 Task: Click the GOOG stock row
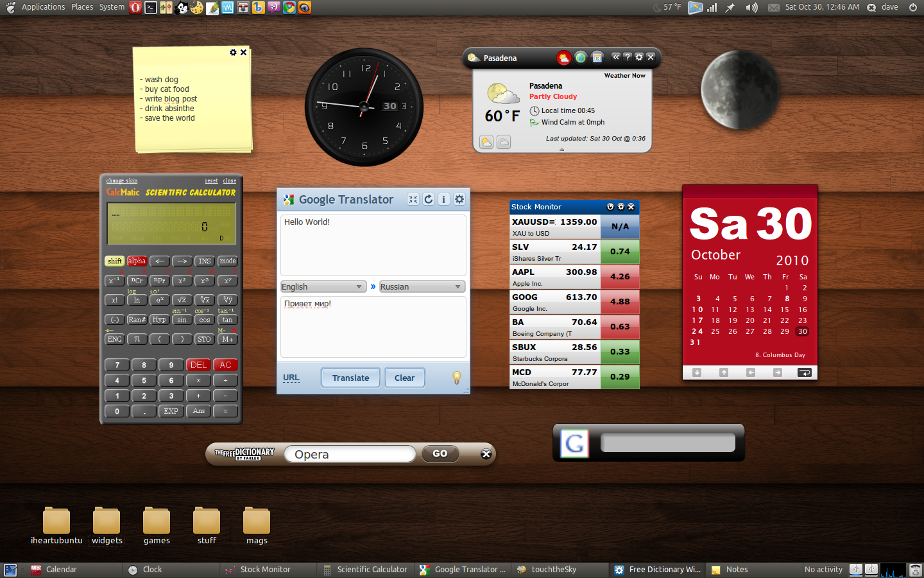[x=575, y=302]
